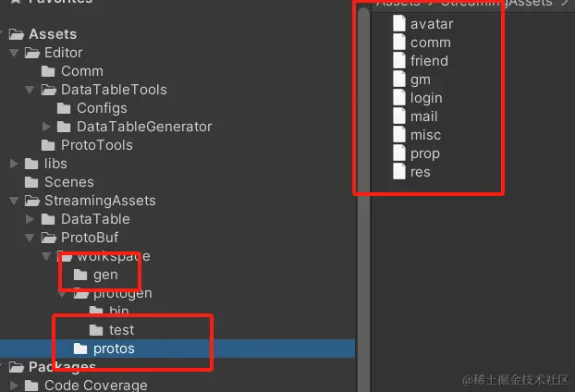The height and width of the screenshot is (392, 575).
Task: Expand the libs folder arrow
Action: tap(14, 164)
